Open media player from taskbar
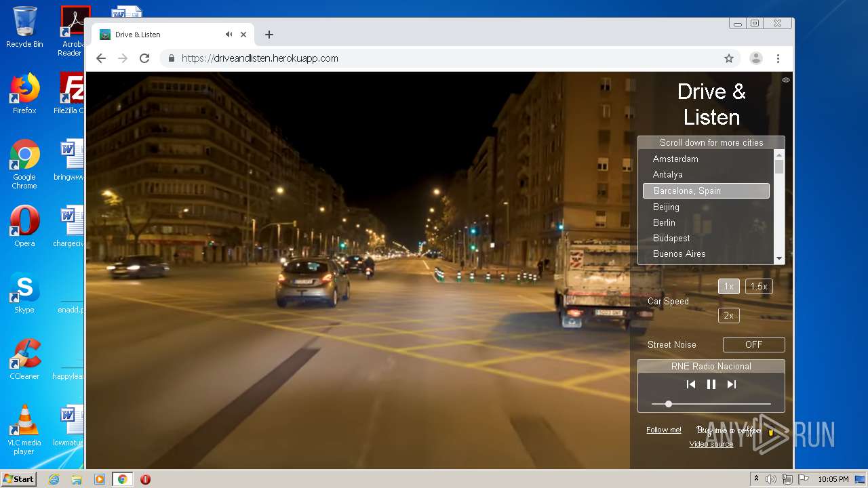Image resolution: width=868 pixels, height=488 pixels. point(100,479)
